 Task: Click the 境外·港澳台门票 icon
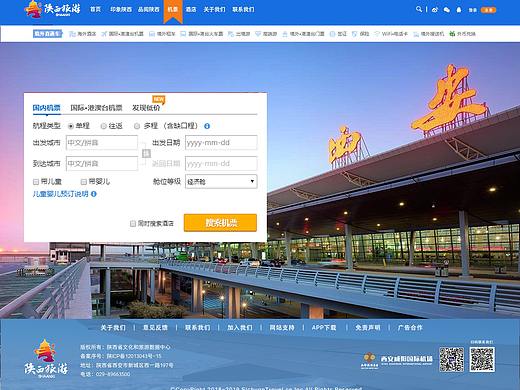coord(285,34)
